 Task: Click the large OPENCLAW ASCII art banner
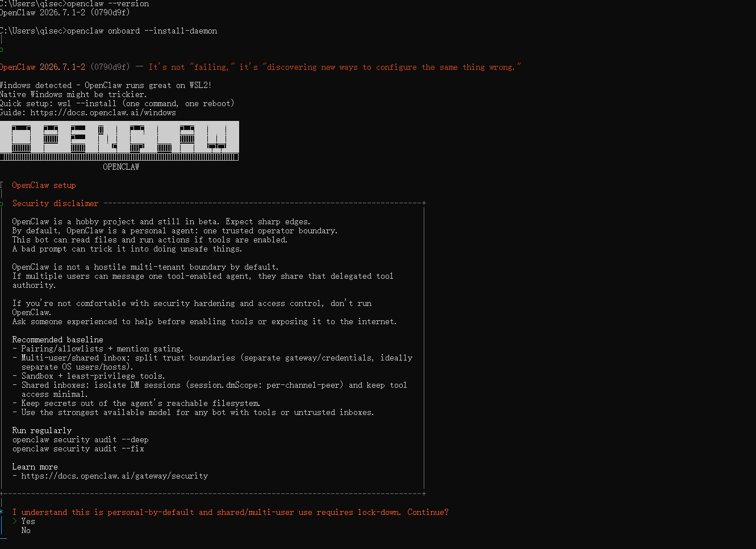coord(119,140)
